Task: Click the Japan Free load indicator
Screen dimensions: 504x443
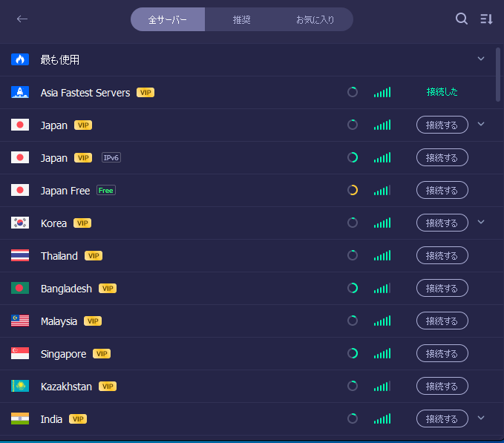Action: (353, 191)
